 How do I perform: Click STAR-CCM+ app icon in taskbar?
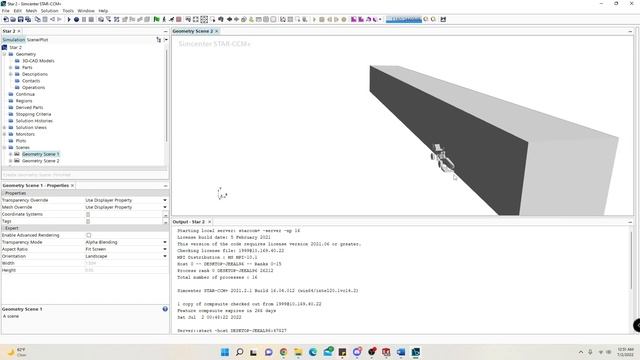pos(416,352)
